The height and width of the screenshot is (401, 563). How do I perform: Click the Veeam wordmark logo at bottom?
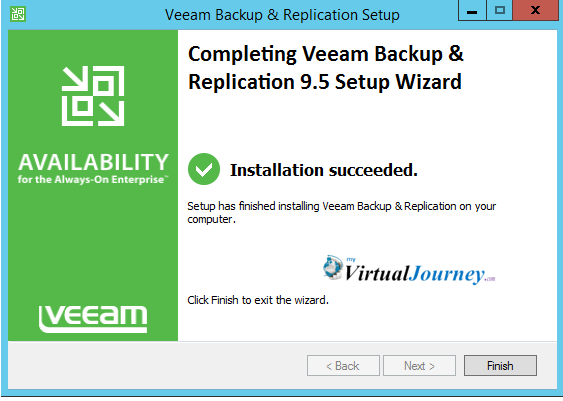(x=93, y=319)
